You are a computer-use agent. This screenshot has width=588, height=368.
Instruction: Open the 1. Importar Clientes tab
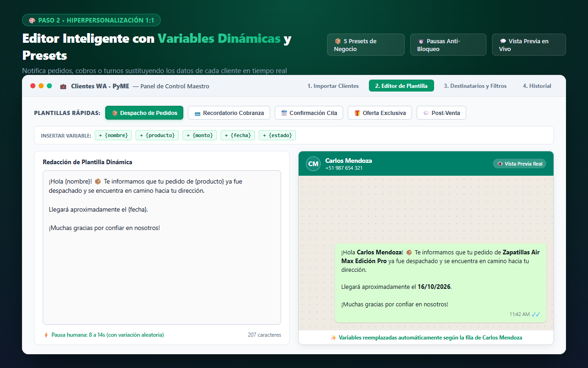point(333,86)
